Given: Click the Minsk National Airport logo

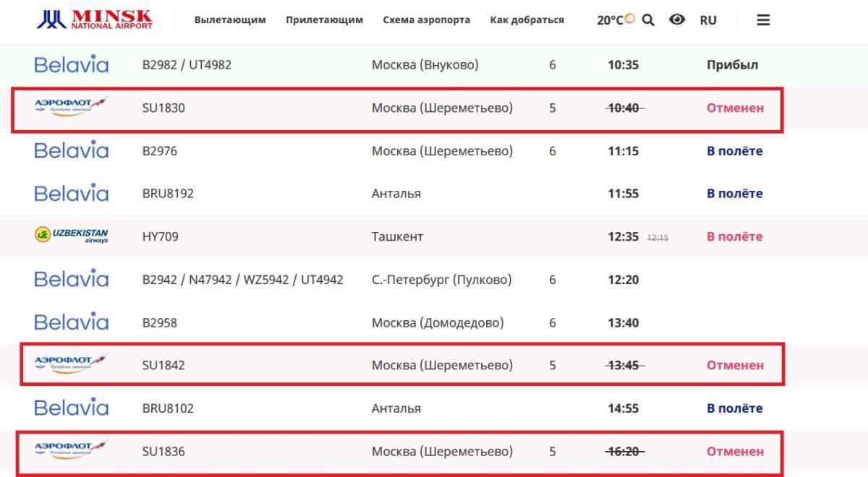Looking at the screenshot, I should tap(95, 20).
